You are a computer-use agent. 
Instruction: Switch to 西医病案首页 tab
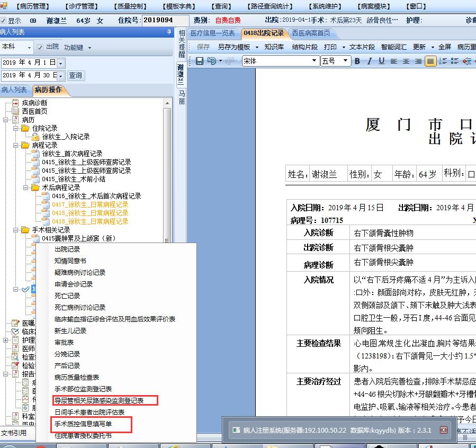pos(311,33)
